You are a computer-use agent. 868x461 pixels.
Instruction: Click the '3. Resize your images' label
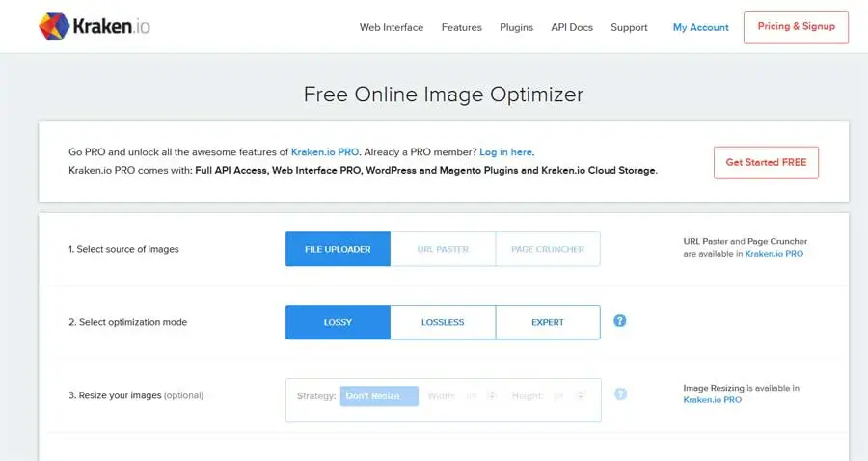tap(136, 395)
